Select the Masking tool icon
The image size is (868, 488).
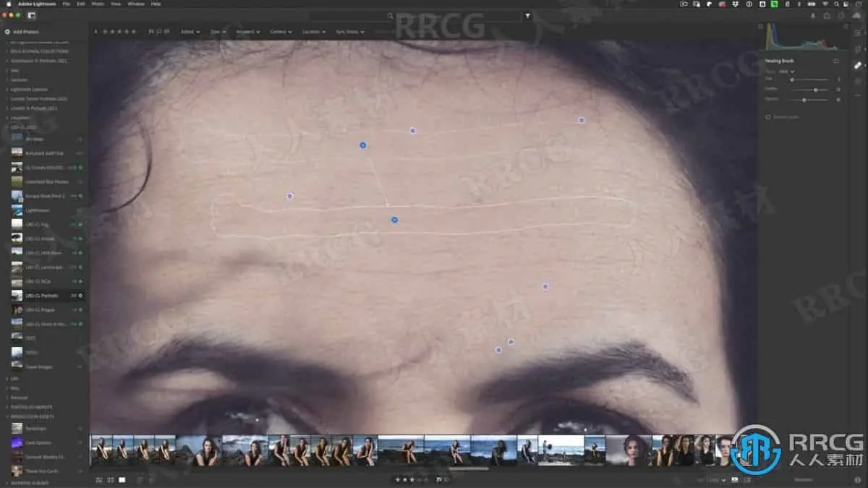click(x=857, y=82)
